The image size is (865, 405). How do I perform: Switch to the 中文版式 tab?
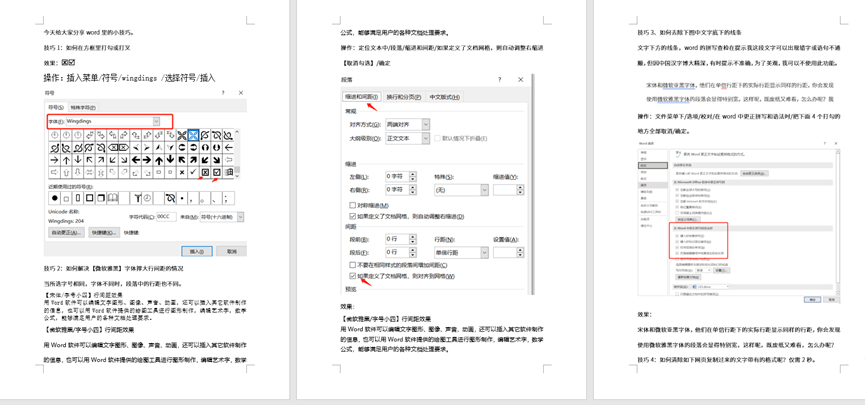pyautogui.click(x=445, y=97)
